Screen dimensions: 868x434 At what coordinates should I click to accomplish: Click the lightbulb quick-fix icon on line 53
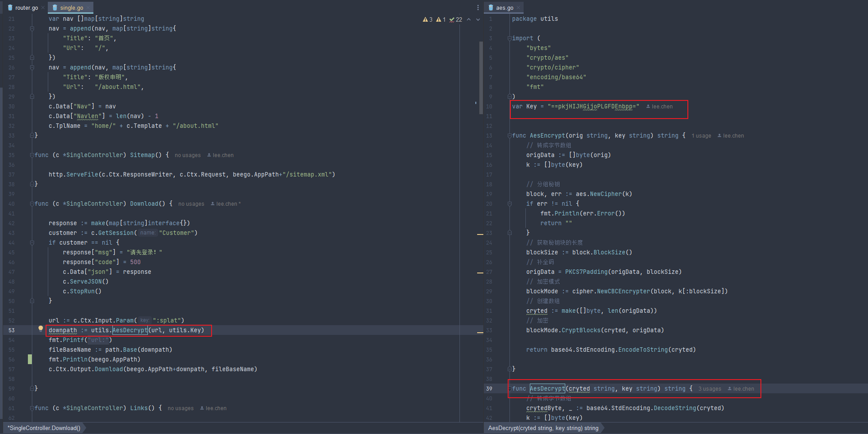(41, 329)
